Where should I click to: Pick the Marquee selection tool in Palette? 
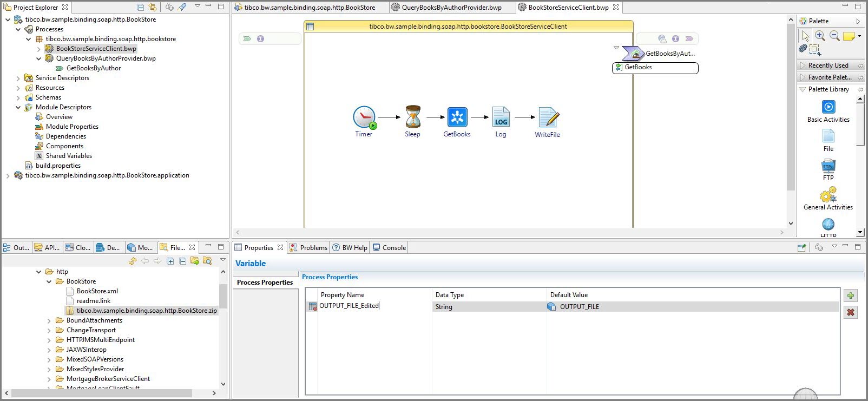coord(815,50)
